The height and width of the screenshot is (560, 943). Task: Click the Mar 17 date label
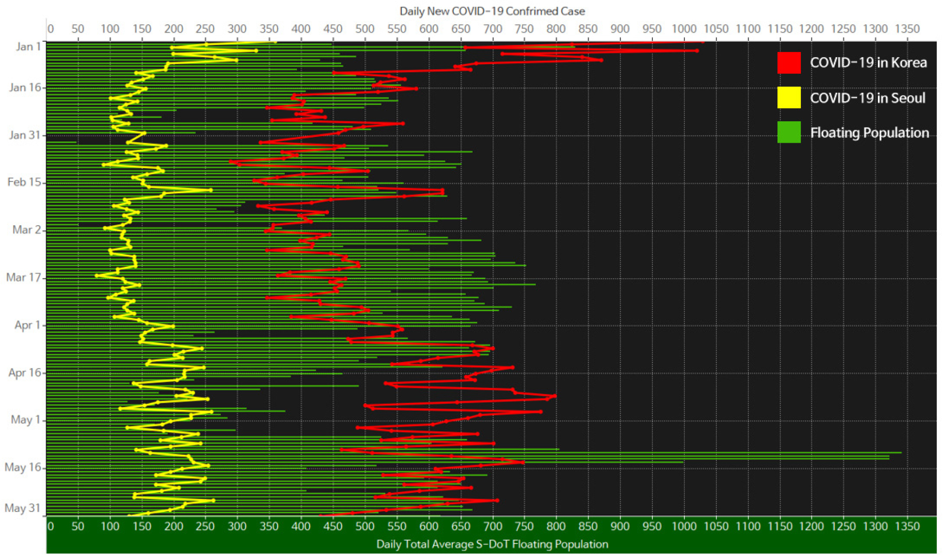23,277
